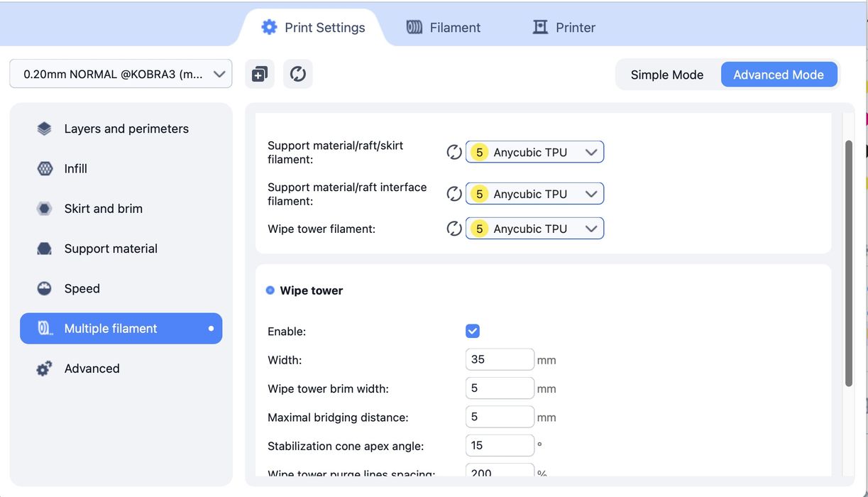The width and height of the screenshot is (868, 497).
Task: Click the wipe tower Width input field
Action: tap(500, 360)
